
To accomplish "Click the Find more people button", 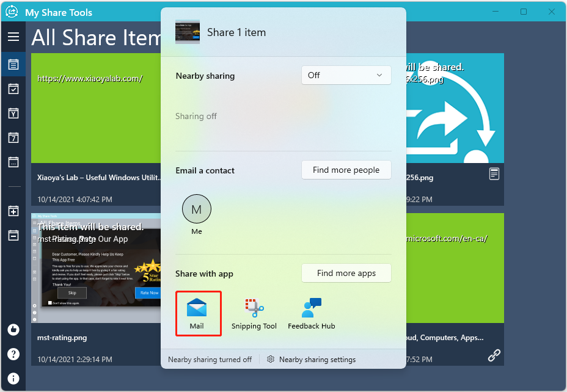I will pos(346,170).
